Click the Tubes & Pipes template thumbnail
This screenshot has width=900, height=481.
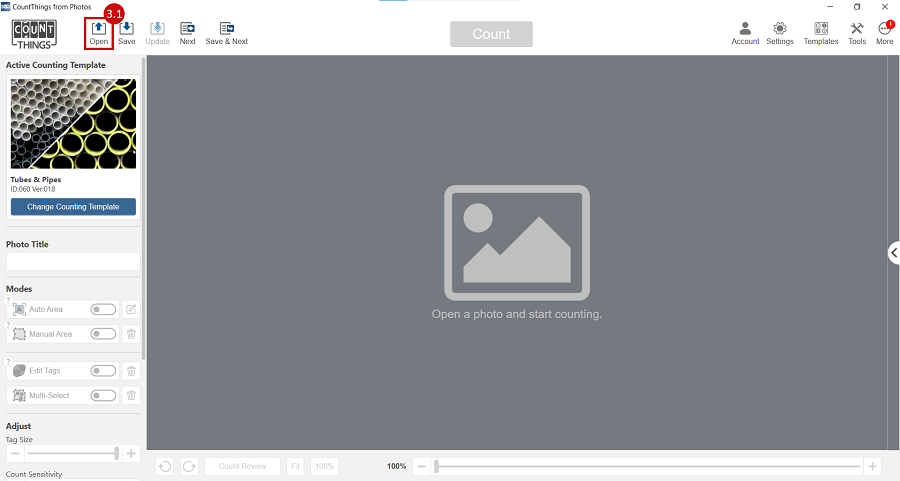[x=73, y=124]
